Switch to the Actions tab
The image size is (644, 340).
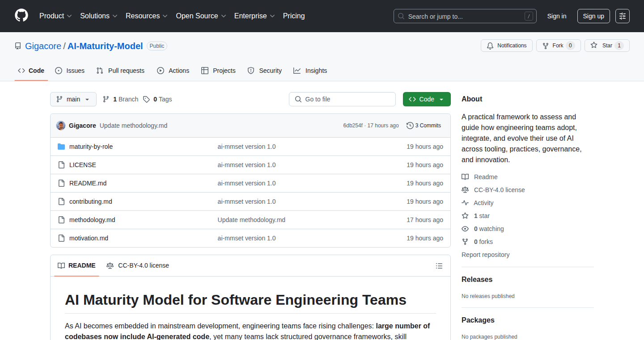click(x=173, y=71)
